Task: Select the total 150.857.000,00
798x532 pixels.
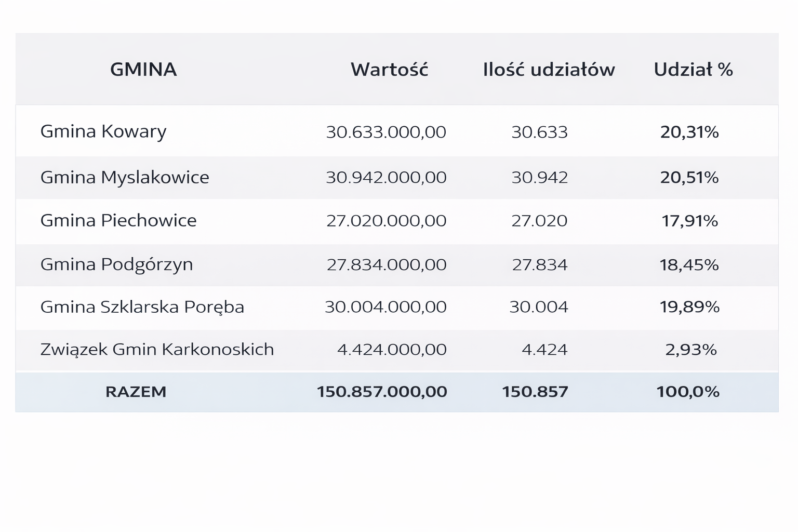Action: pyautogui.click(x=382, y=391)
